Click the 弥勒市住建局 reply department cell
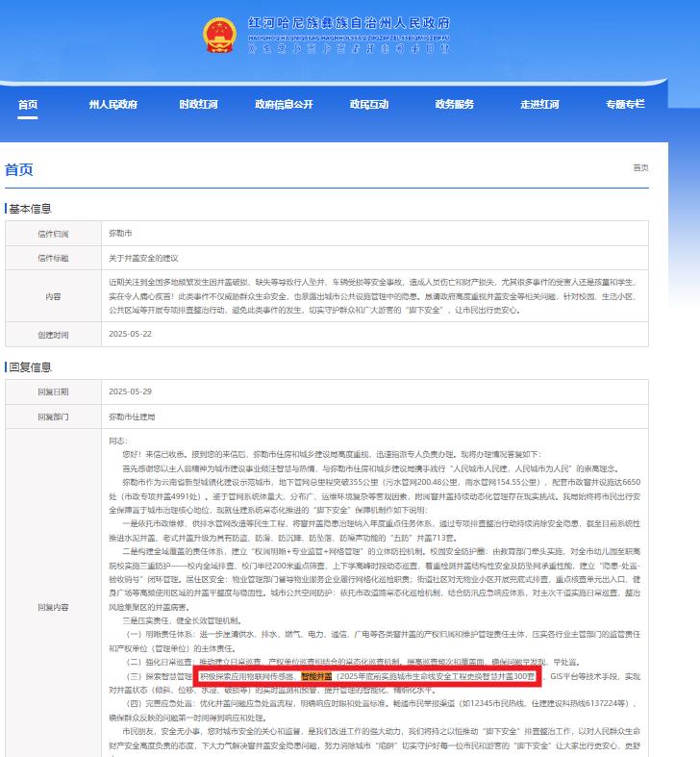 (x=132, y=416)
